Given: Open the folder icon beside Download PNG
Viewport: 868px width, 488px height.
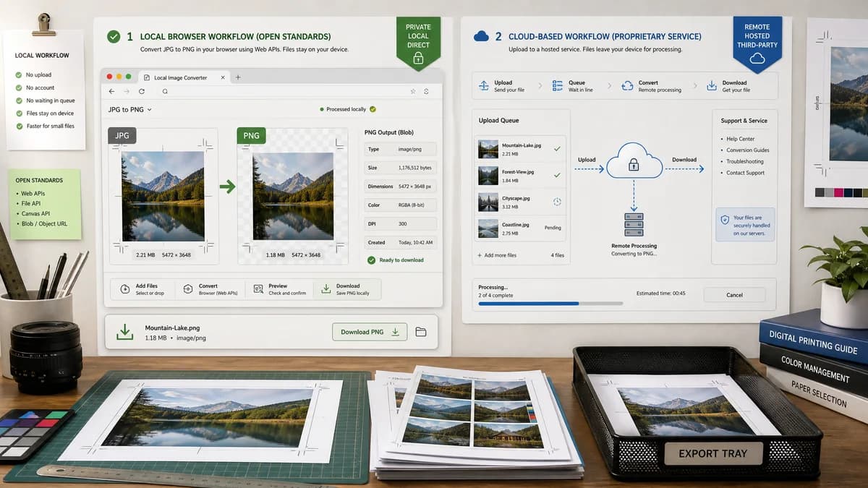Looking at the screenshot, I should point(421,332).
